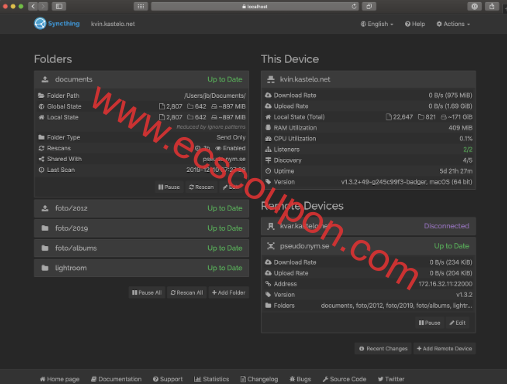This screenshot has height=384, width=507.
Task: Click Local State (Total) home icon
Action: point(268,117)
